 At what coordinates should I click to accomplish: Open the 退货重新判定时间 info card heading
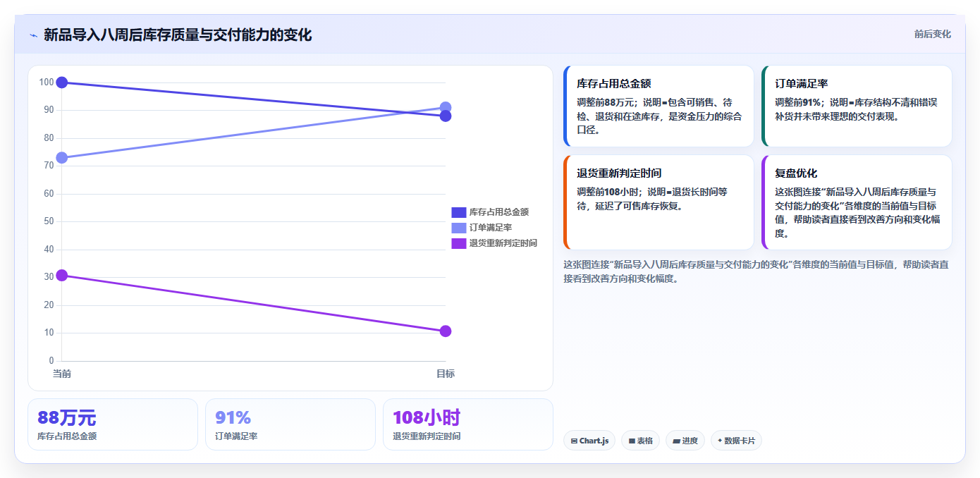click(619, 173)
